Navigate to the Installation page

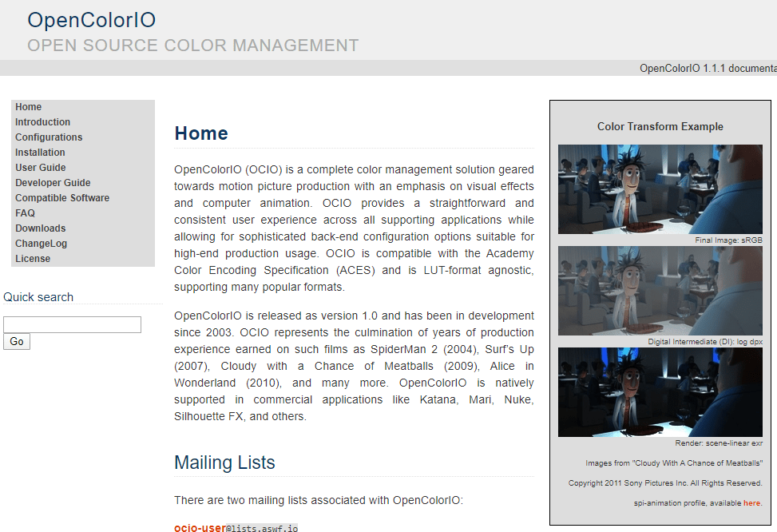point(40,153)
